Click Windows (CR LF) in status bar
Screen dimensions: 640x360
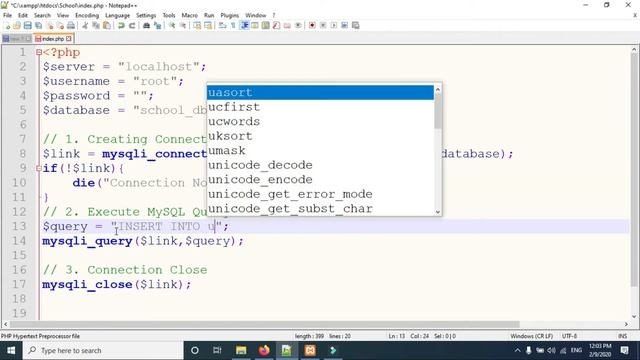(531, 336)
